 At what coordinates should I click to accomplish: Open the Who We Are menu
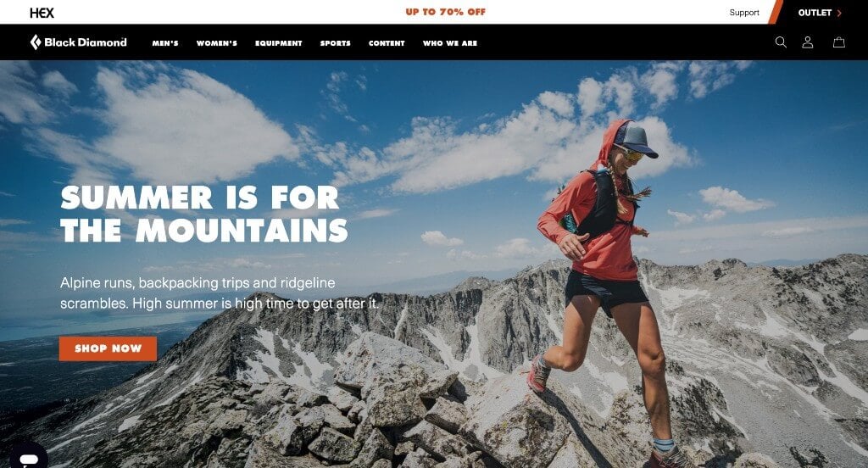[x=450, y=42]
